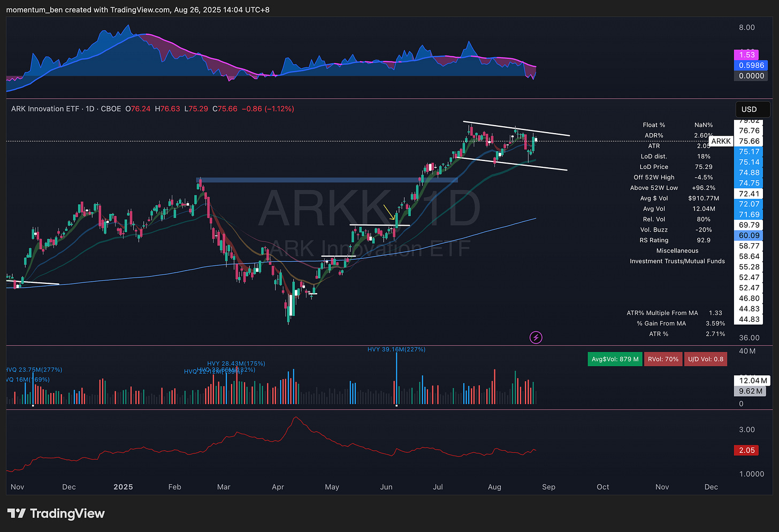Click the Vol. Buzz -20% value

coord(704,230)
